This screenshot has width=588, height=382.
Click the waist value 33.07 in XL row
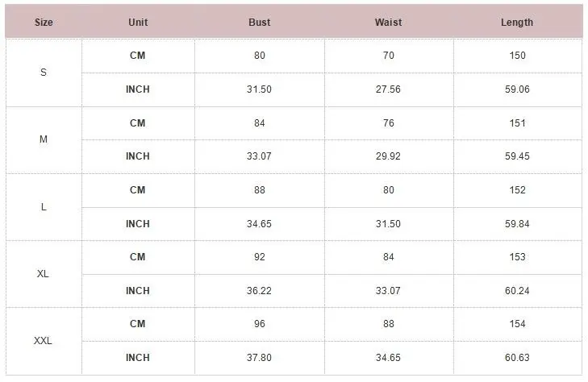388,291
